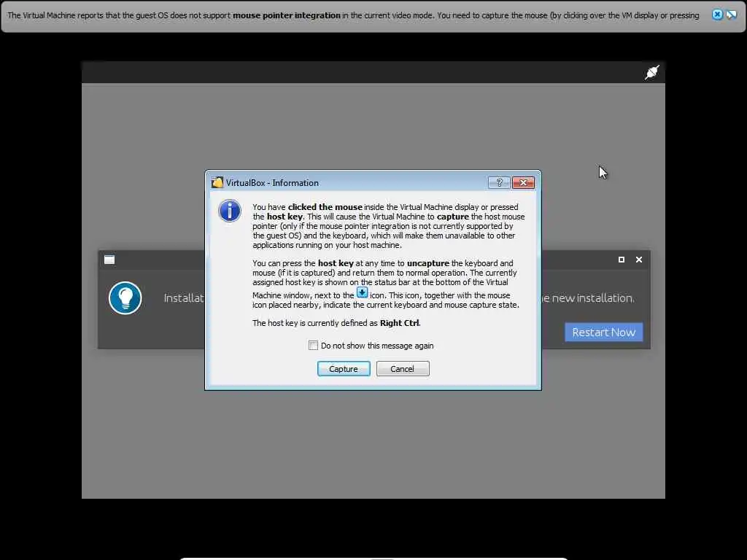This screenshot has width=747, height=560.
Task: Click the Capture button
Action: [344, 368]
